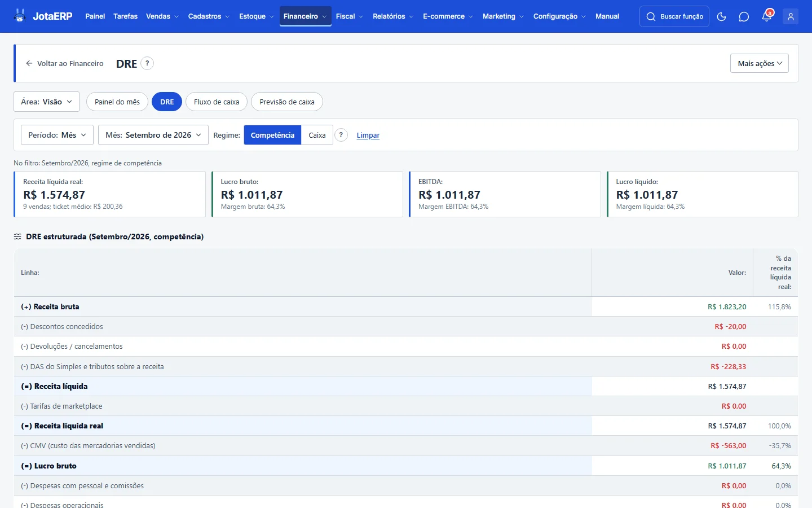Viewport: 812px width, 508px height.
Task: Select Competência regime
Action: pyautogui.click(x=272, y=135)
